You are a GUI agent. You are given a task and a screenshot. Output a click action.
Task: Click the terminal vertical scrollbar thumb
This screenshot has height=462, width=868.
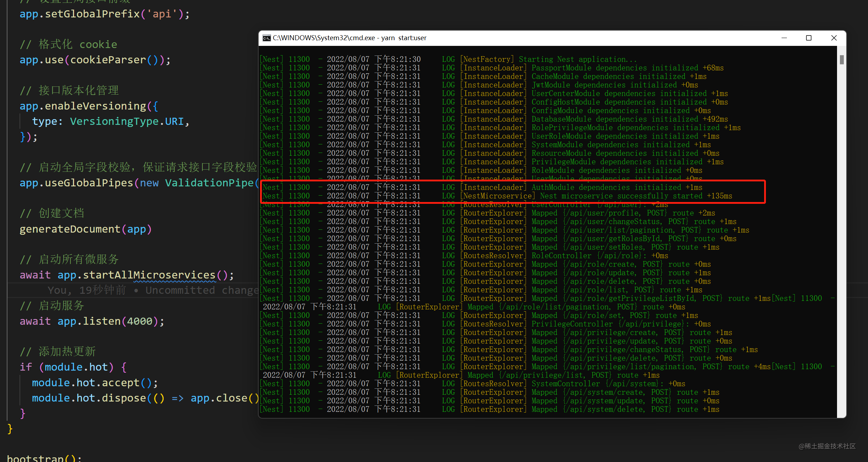[x=842, y=60]
